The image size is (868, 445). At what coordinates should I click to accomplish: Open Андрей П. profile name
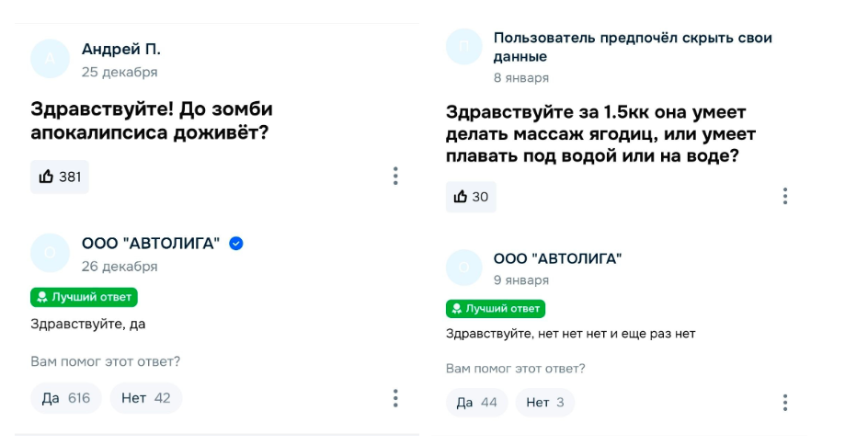pyautogui.click(x=120, y=49)
